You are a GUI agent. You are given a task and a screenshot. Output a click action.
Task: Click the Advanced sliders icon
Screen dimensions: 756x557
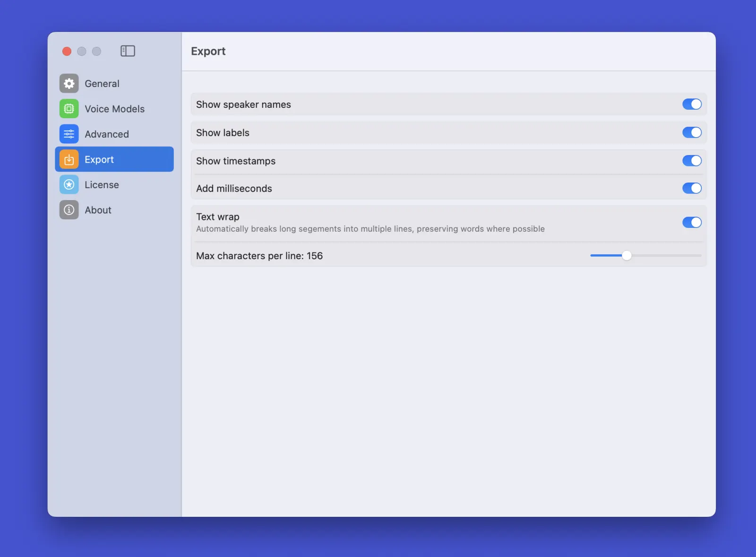coord(69,134)
